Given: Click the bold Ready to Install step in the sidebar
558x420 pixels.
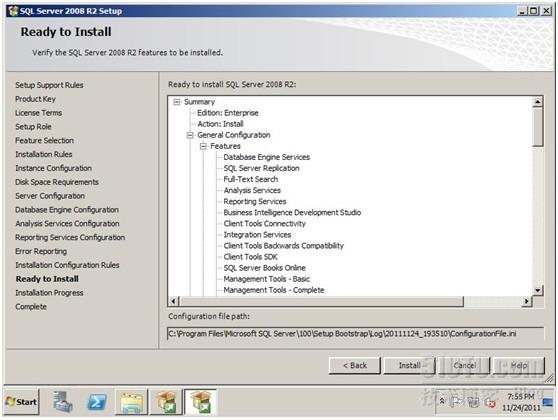Looking at the screenshot, I should (x=47, y=279).
